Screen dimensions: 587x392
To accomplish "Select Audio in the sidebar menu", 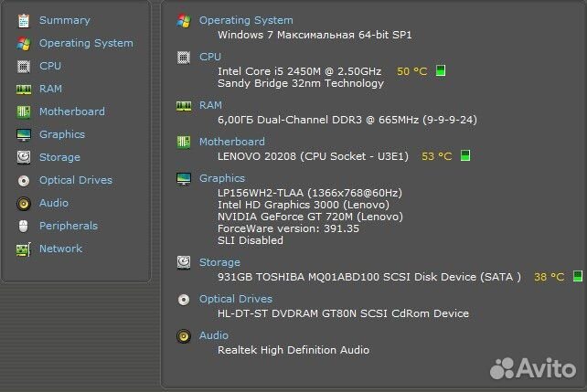I will pos(54,203).
